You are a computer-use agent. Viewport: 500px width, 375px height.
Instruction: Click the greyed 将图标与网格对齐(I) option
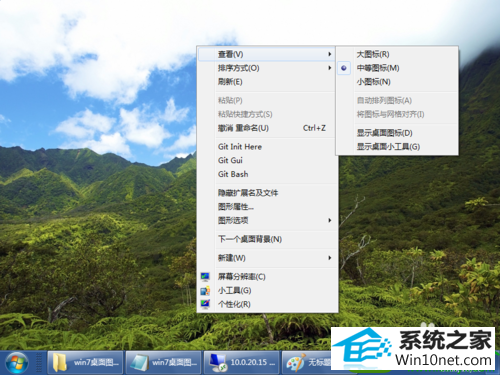pos(397,115)
